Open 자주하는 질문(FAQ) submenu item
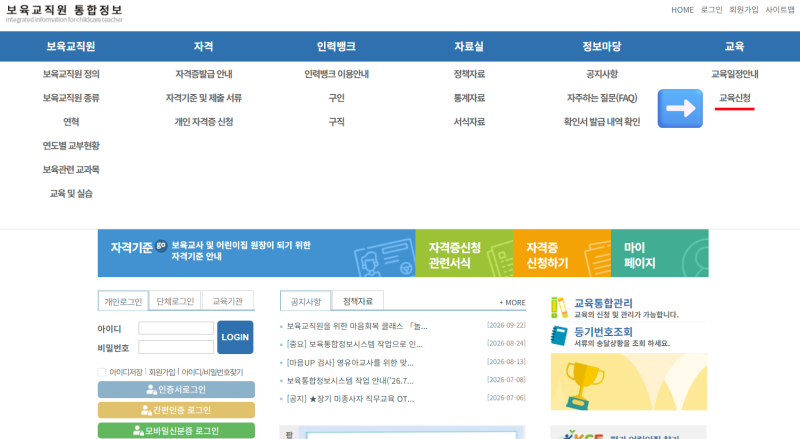This screenshot has height=439, width=800. coord(602,98)
